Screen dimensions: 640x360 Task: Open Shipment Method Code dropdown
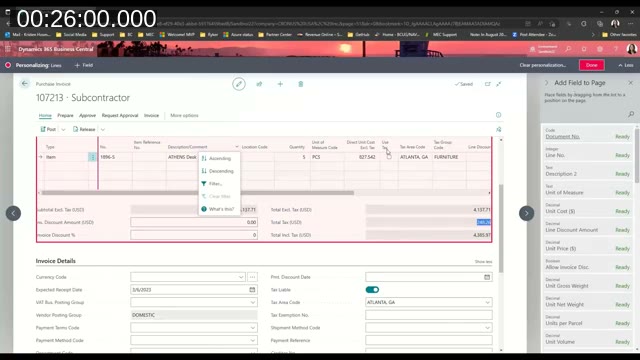[487, 328]
